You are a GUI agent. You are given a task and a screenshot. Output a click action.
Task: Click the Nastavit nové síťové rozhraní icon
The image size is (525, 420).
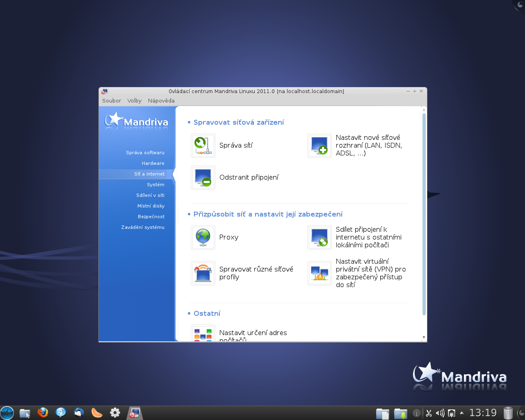pos(320,146)
